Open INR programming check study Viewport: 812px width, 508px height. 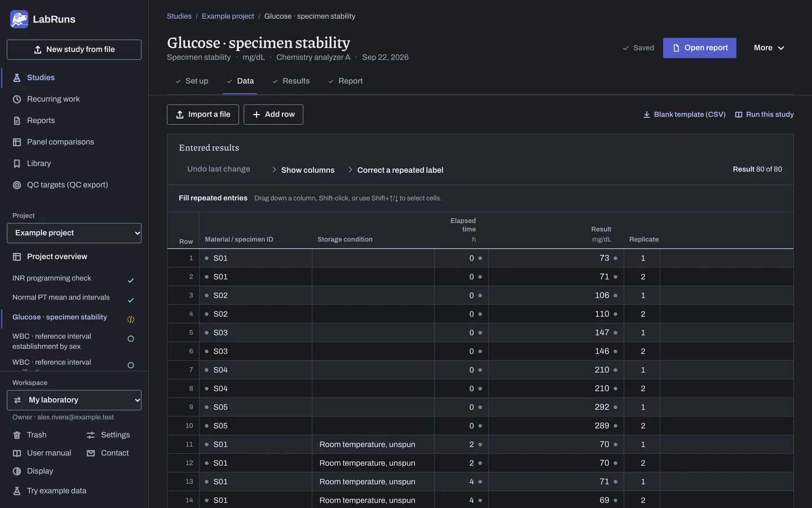click(x=74, y=279)
